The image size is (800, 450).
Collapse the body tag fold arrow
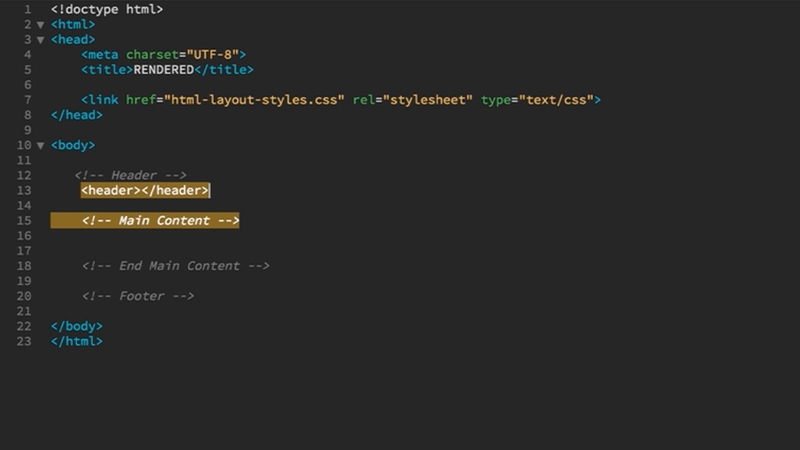(x=41, y=145)
